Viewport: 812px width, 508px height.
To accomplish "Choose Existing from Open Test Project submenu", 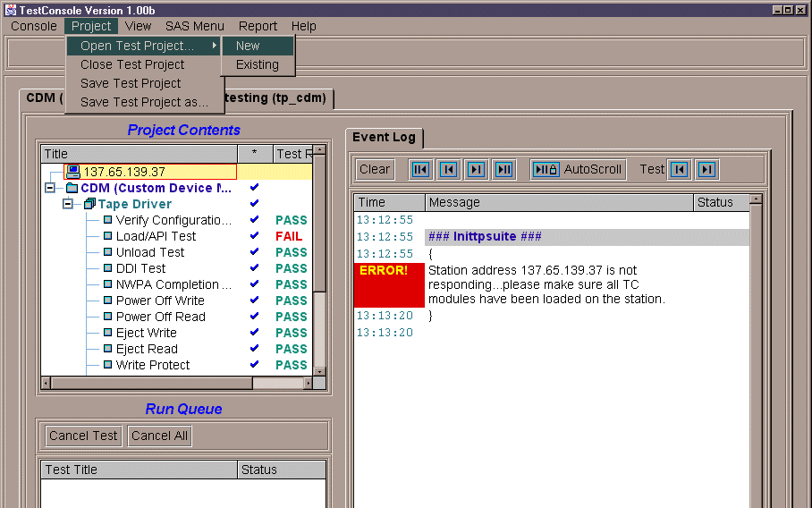I will (258, 64).
